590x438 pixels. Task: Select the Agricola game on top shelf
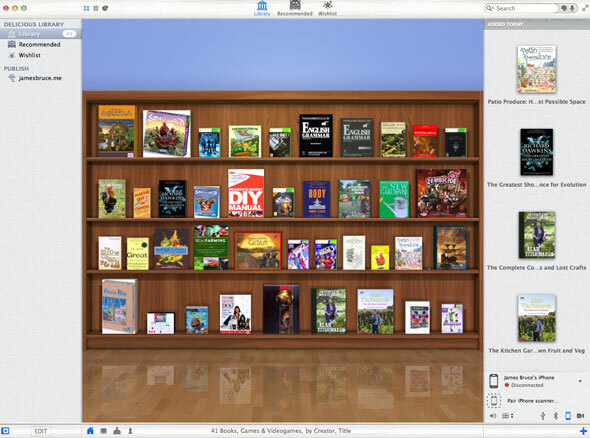(116, 131)
